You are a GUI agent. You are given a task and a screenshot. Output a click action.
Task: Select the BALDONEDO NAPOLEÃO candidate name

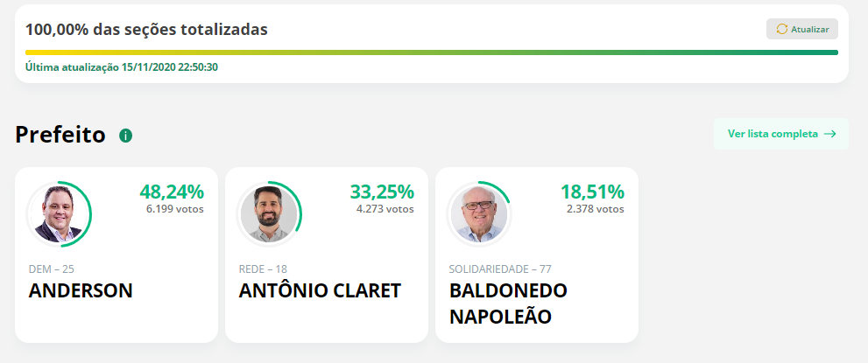[508, 304]
